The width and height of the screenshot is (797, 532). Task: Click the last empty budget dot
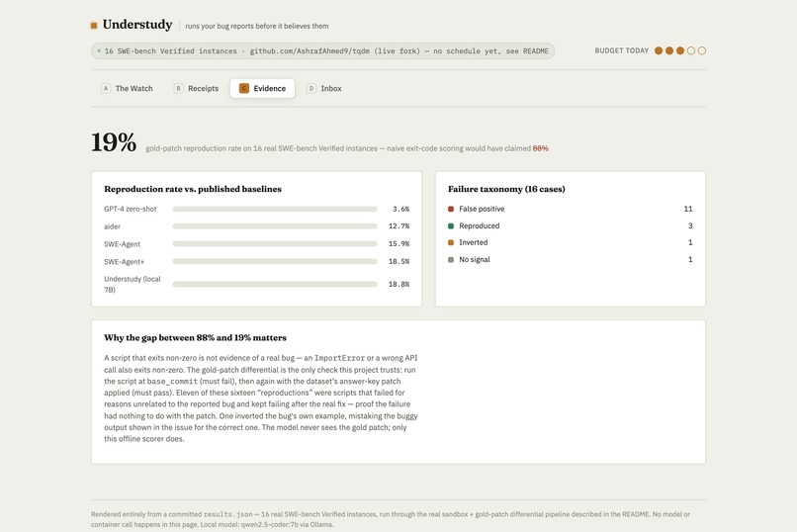[702, 50]
